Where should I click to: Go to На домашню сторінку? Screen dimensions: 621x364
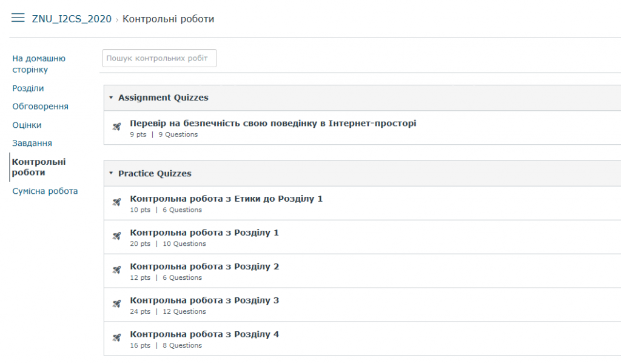tap(39, 64)
